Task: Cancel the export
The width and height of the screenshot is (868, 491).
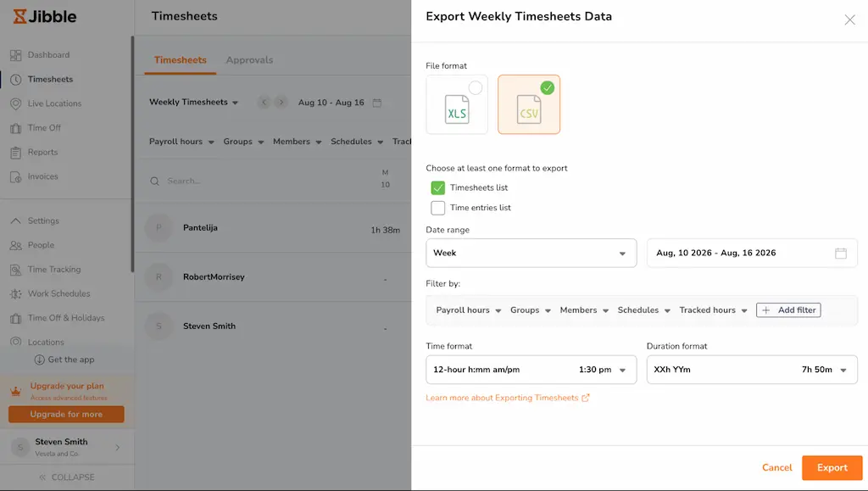Action: pyautogui.click(x=776, y=468)
